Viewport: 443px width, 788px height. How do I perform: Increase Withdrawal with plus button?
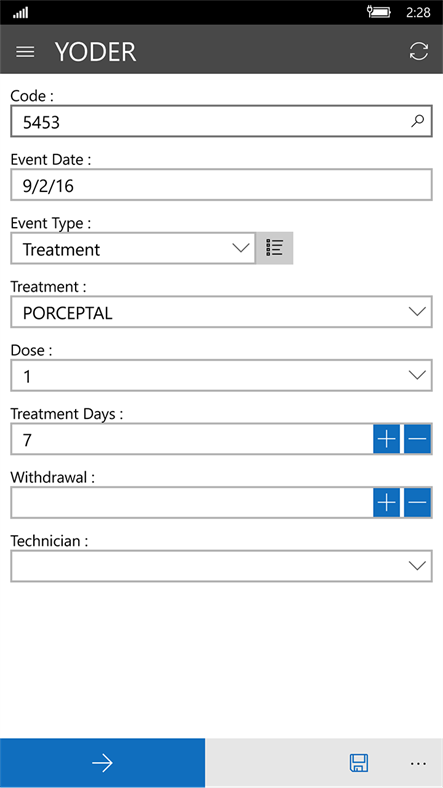pyautogui.click(x=386, y=503)
